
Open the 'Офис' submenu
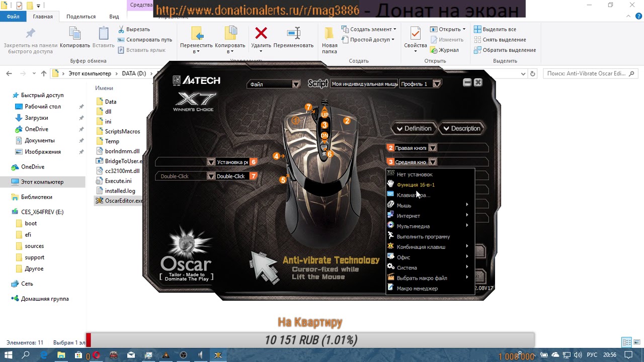click(x=430, y=257)
